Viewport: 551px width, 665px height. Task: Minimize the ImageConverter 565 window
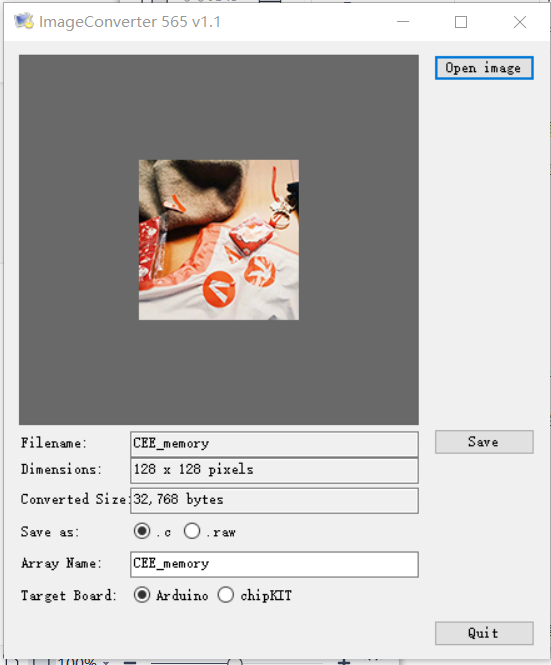[x=403, y=22]
